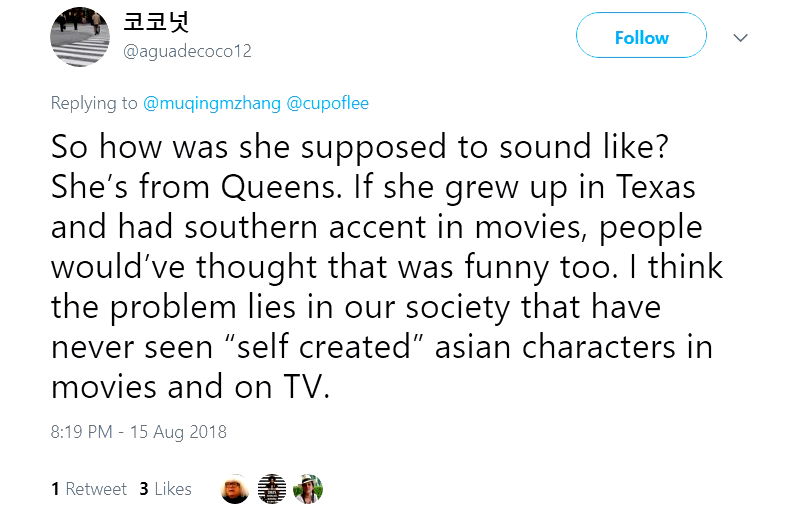This screenshot has width=800, height=512.
Task: Show the 3 Likes list
Action: pyautogui.click(x=165, y=489)
